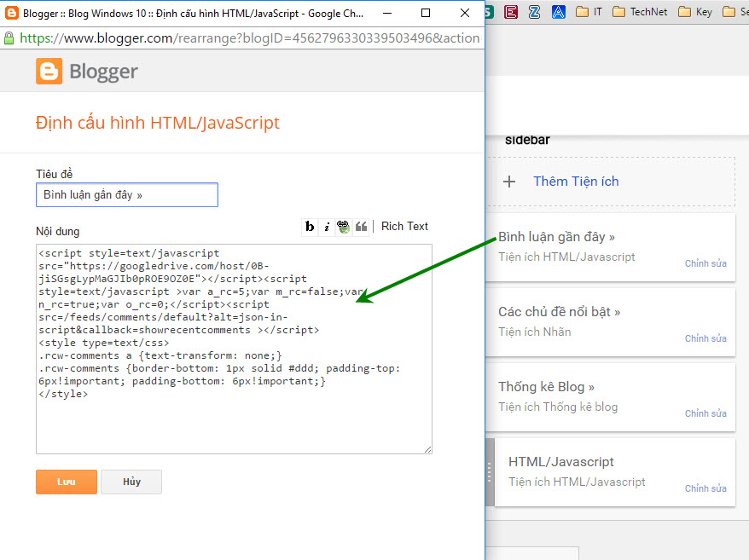Click inside the Nội dung code textarea
This screenshot has height=560, width=749.
tap(234, 349)
